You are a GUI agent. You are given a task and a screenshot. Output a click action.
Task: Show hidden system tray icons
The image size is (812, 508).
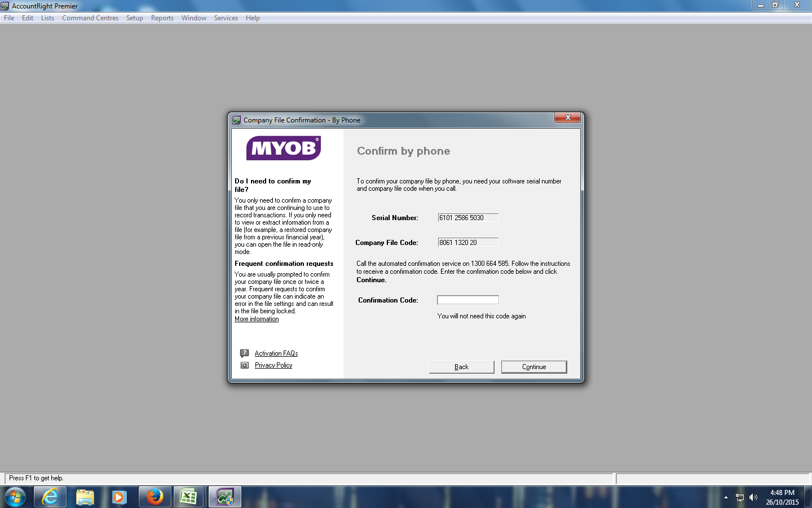tap(726, 497)
